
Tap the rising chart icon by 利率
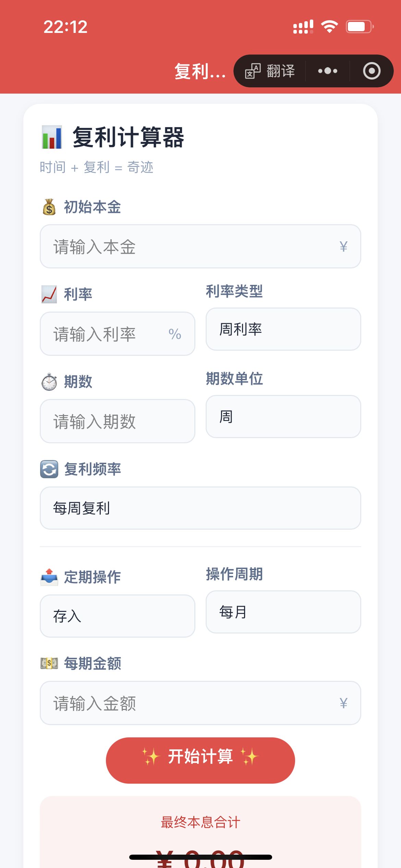(49, 294)
